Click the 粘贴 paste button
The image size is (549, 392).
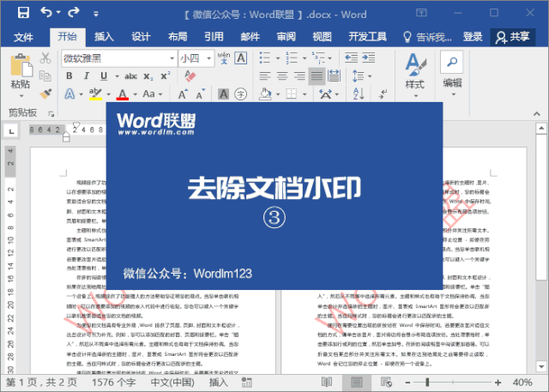click(x=21, y=75)
